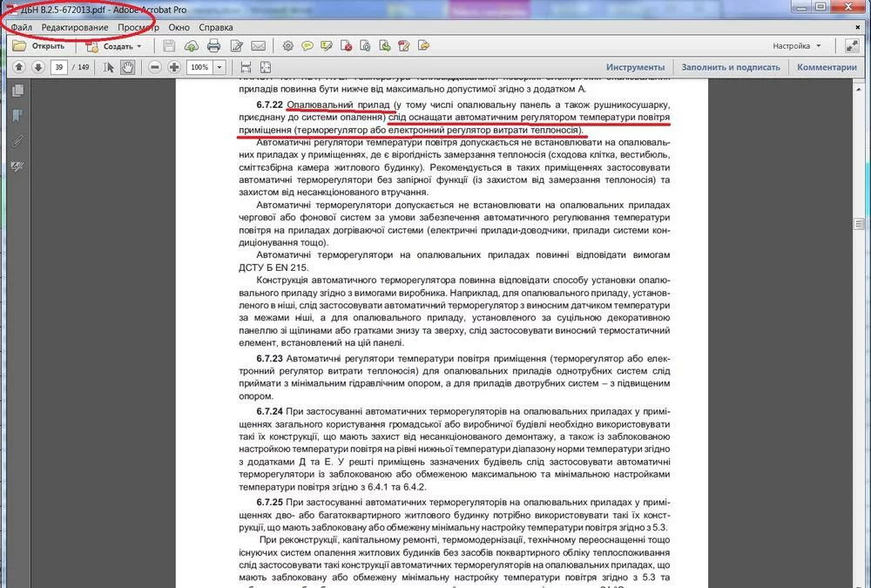Open the Просмотр menu
Screen dimensions: 871x588
(138, 27)
